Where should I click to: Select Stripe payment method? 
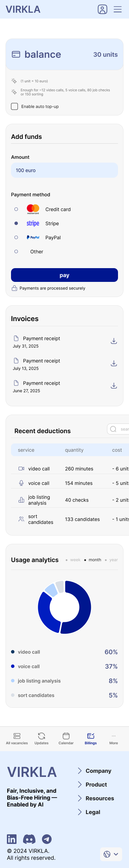(16, 223)
